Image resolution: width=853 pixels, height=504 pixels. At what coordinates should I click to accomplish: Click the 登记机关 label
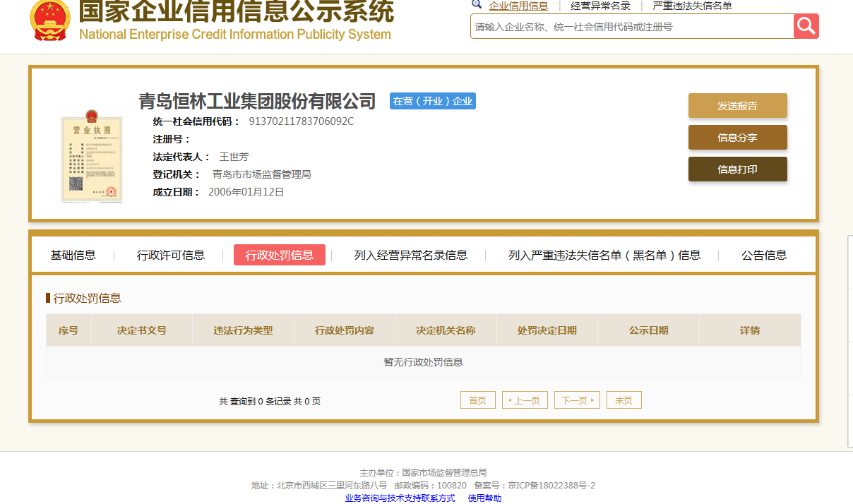point(177,174)
